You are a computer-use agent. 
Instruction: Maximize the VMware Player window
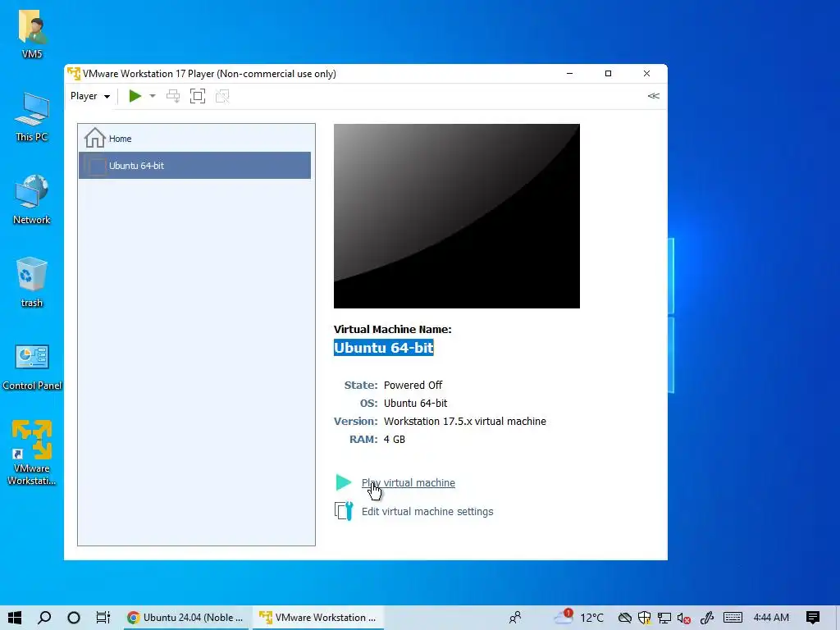tap(608, 73)
